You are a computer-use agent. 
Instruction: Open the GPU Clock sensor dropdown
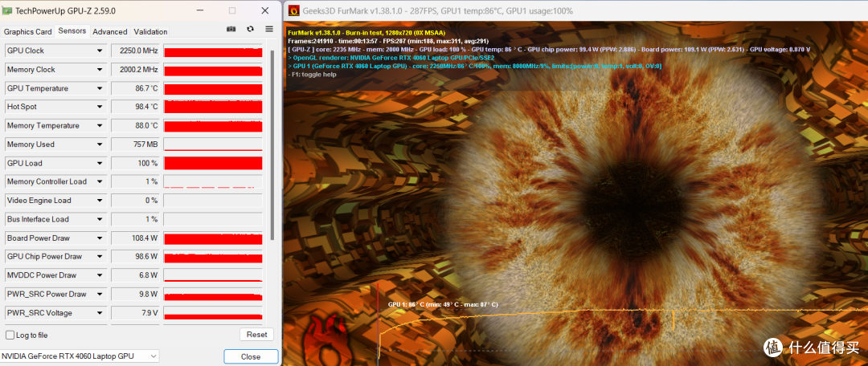[100, 51]
